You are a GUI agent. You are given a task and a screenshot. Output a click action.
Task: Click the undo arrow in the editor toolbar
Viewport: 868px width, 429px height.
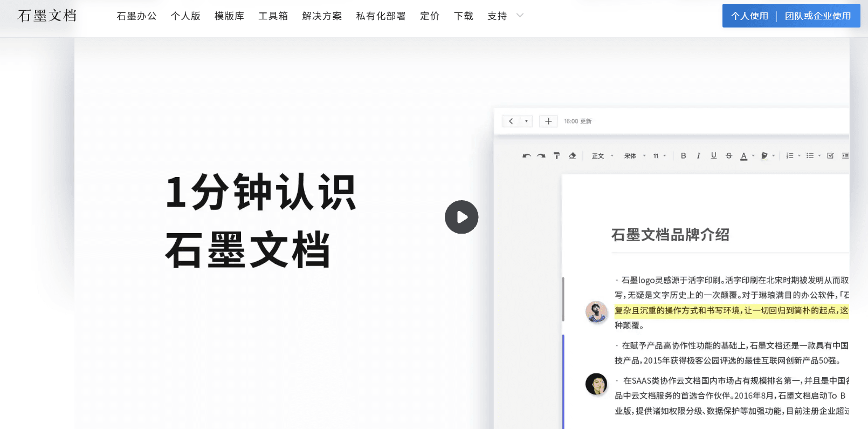[526, 156]
